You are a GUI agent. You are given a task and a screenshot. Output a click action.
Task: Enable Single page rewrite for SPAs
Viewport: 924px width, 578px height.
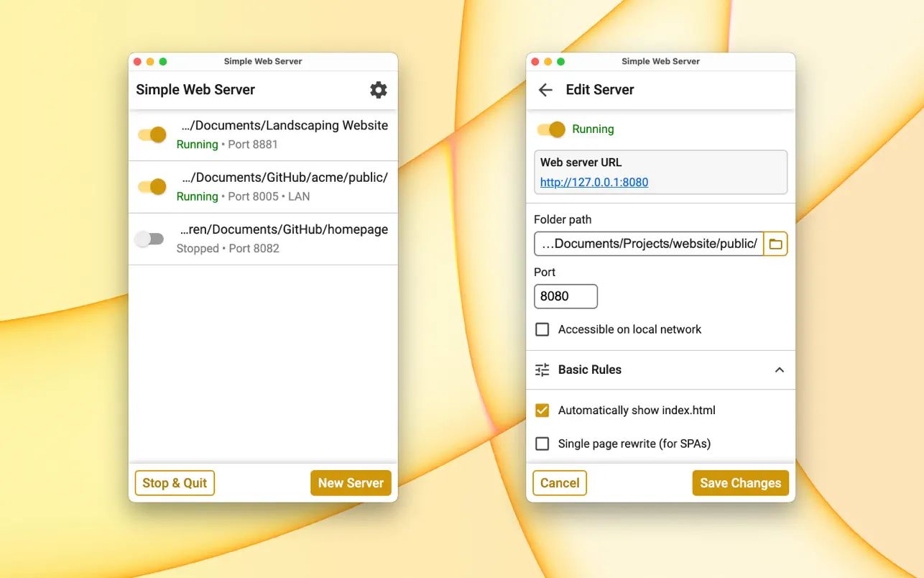542,444
